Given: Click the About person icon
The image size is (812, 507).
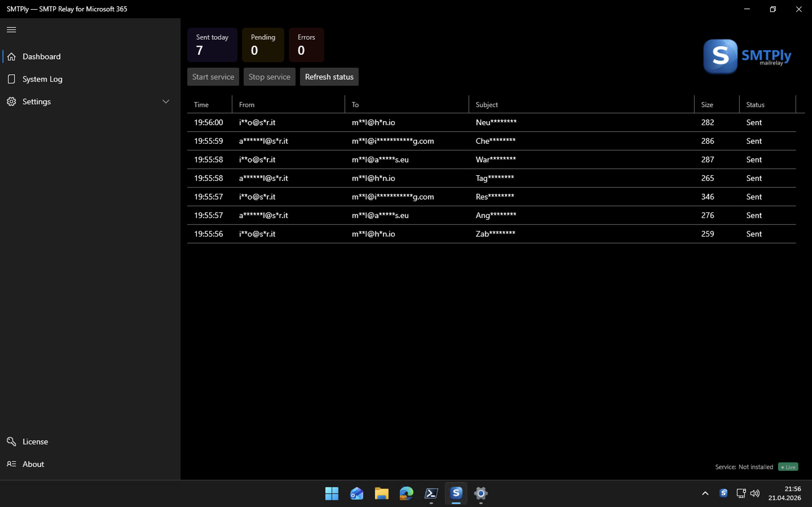Looking at the screenshot, I should pos(11,464).
